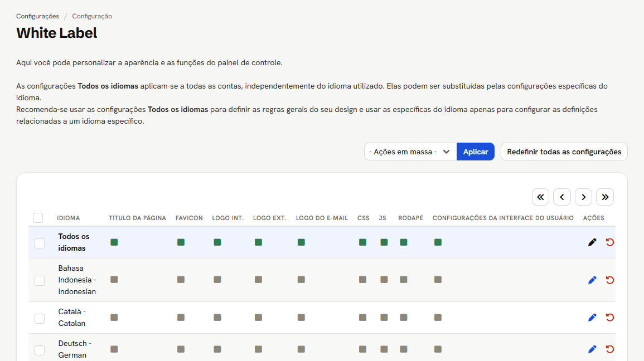Go to the previous page

click(562, 197)
